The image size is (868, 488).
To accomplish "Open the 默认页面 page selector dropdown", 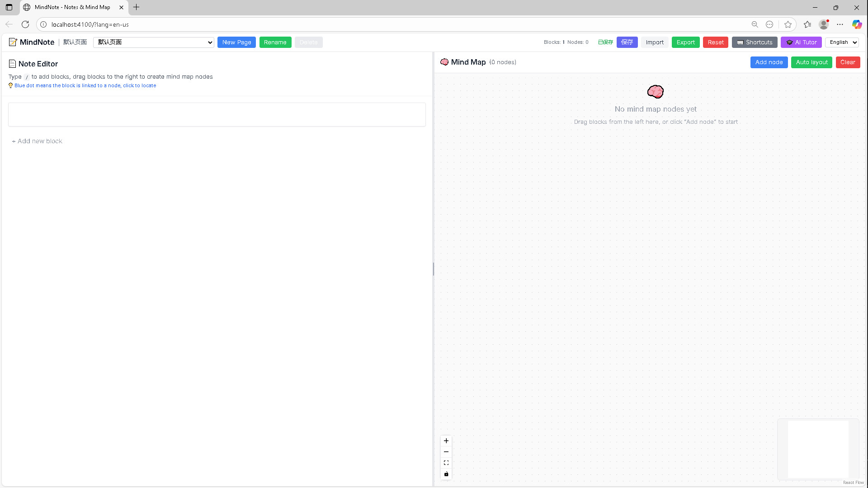I will (154, 42).
